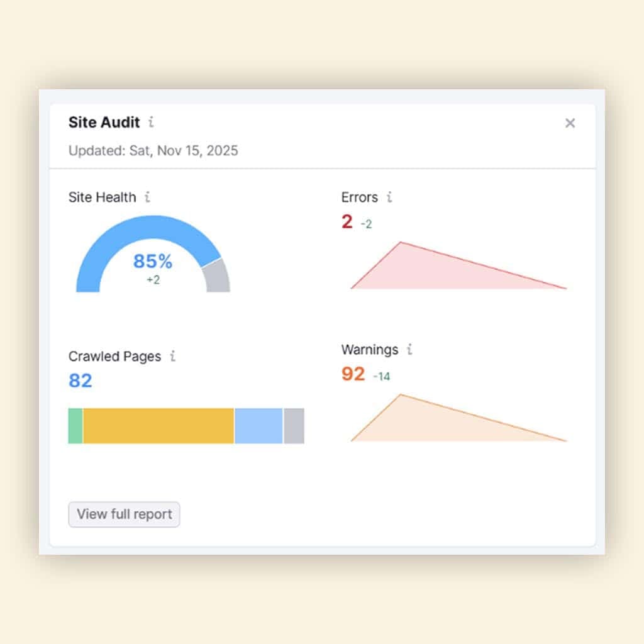Image resolution: width=644 pixels, height=644 pixels.
Task: Click the green segment of crawled pages bar
Action: (x=75, y=426)
